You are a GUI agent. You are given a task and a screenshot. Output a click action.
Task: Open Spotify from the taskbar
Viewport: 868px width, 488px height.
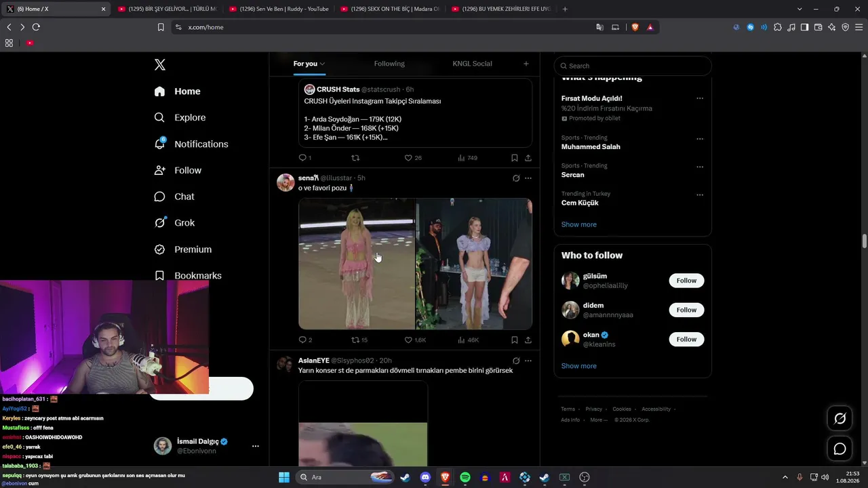pyautogui.click(x=465, y=477)
